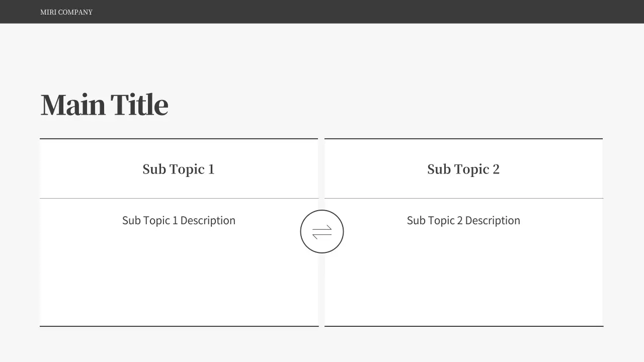Select the MIRI COMPANY header text
The image size is (644, 362).
[x=66, y=12]
